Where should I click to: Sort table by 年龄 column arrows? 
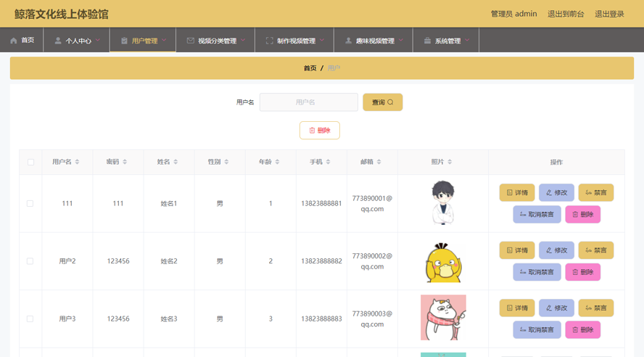pyautogui.click(x=278, y=162)
